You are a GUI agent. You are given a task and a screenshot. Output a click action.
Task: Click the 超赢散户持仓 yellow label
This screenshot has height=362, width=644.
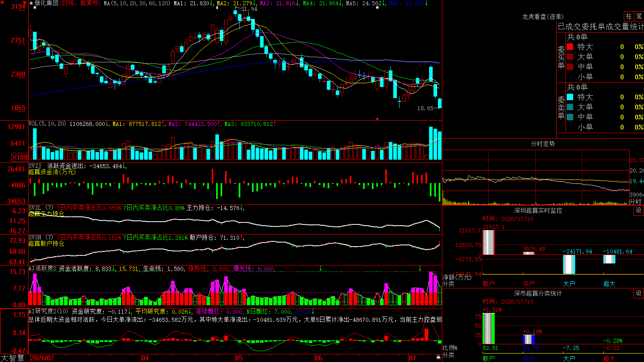pyautogui.click(x=46, y=244)
